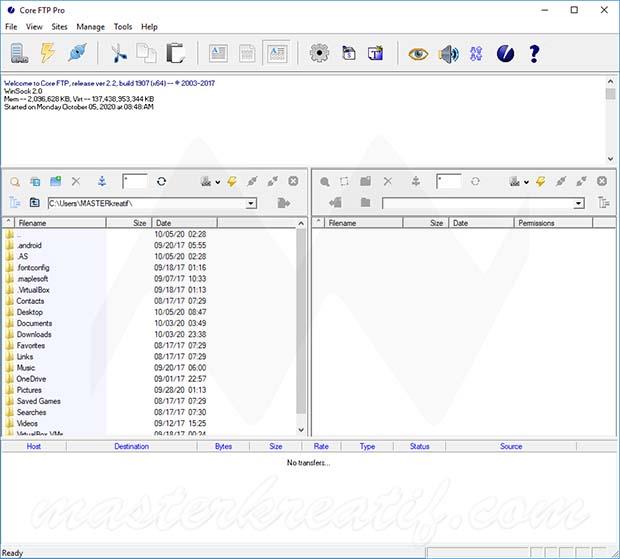Click the remote panel search magnifier icon

[325, 182]
